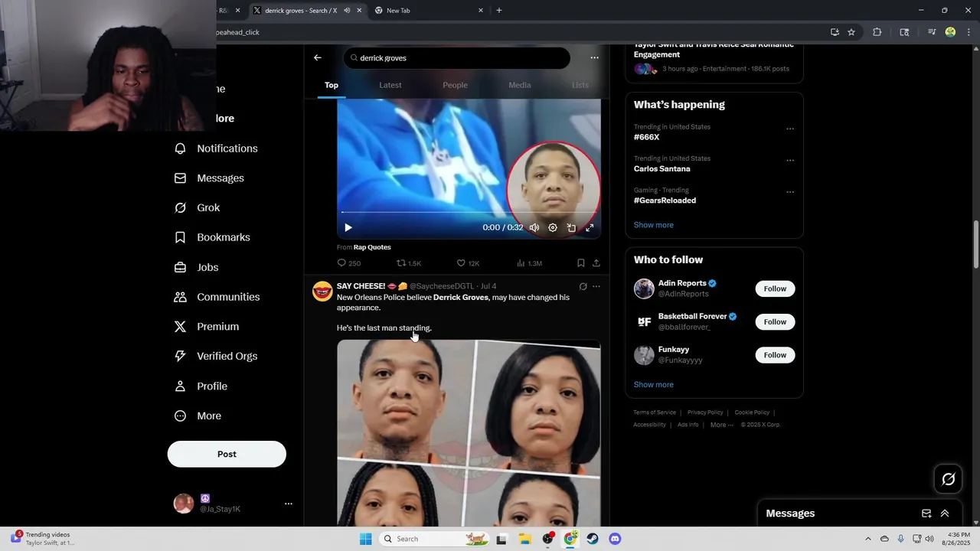Open Jobs in the sidebar
980x551 pixels.
(197, 267)
